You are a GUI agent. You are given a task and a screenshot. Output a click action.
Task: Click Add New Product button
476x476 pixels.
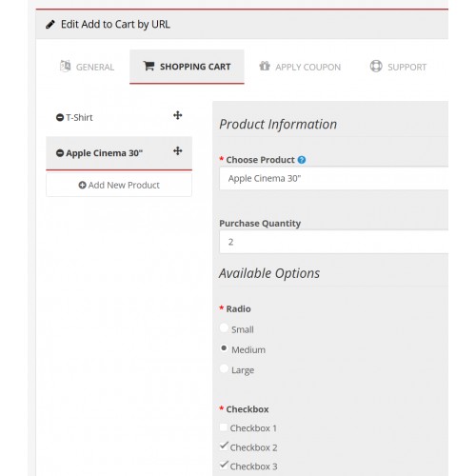119,185
